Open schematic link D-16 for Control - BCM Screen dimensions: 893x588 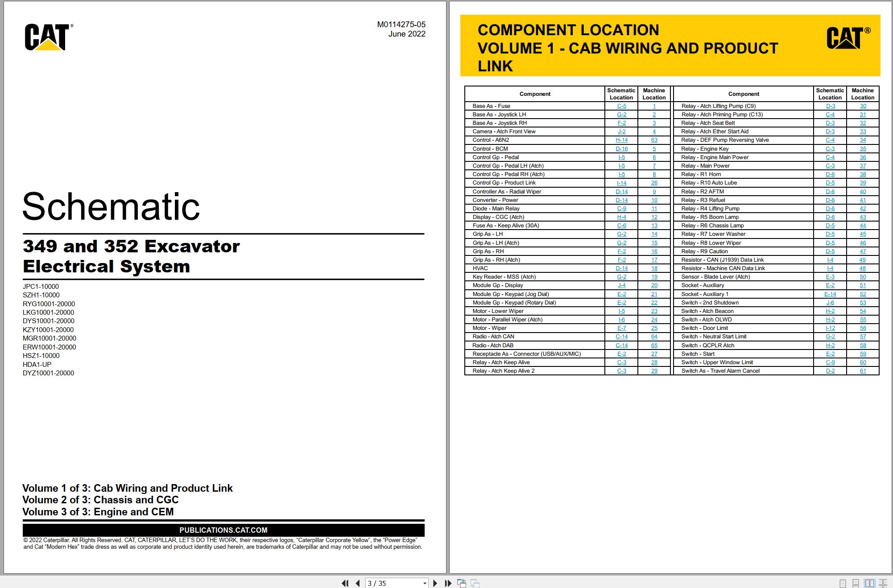pyautogui.click(x=621, y=149)
